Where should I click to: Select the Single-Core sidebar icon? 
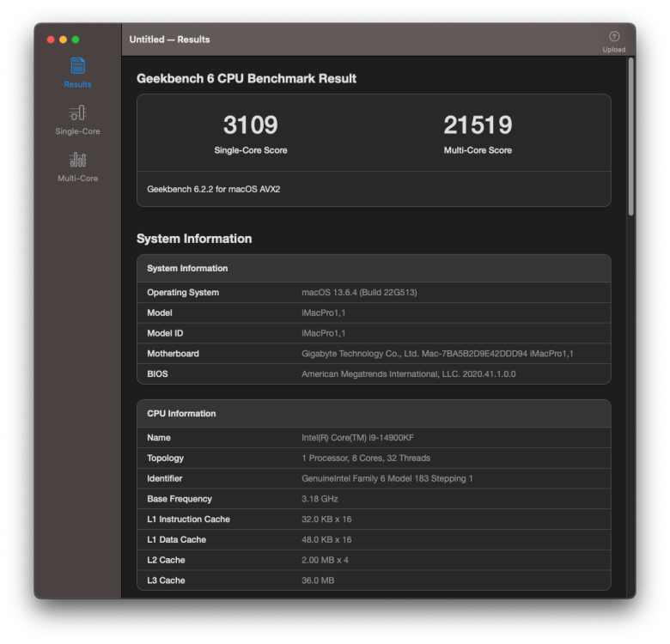click(x=78, y=112)
